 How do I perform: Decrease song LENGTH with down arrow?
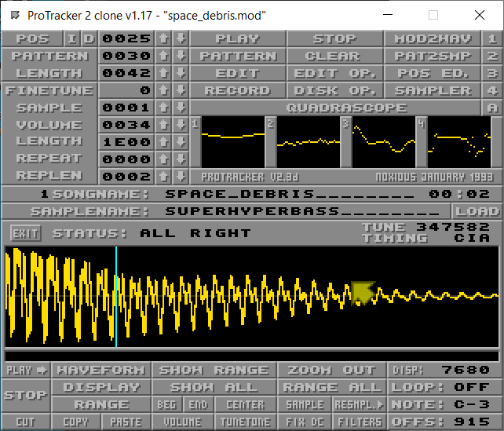181,73
